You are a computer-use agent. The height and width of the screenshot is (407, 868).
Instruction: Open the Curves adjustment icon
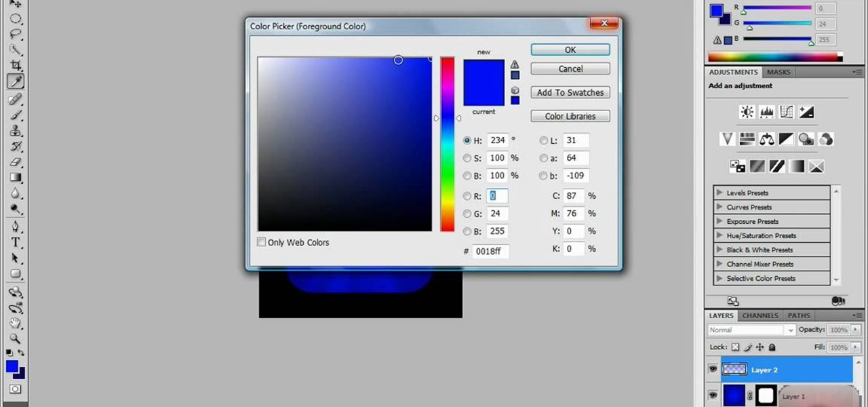tap(785, 112)
